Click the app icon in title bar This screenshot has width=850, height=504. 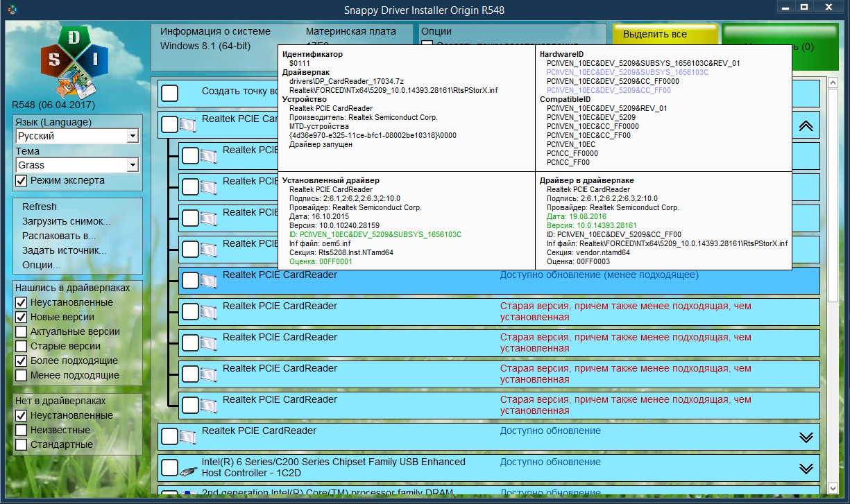[13, 10]
